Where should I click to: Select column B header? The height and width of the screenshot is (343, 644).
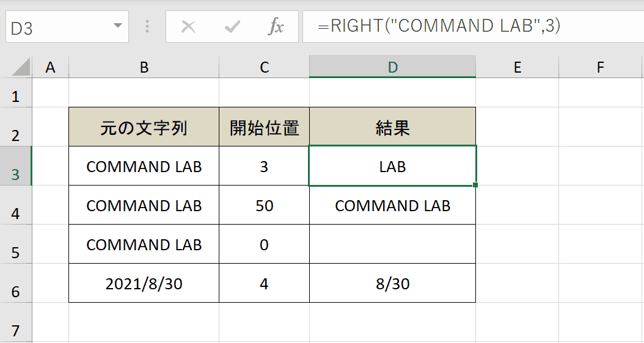pos(144,67)
